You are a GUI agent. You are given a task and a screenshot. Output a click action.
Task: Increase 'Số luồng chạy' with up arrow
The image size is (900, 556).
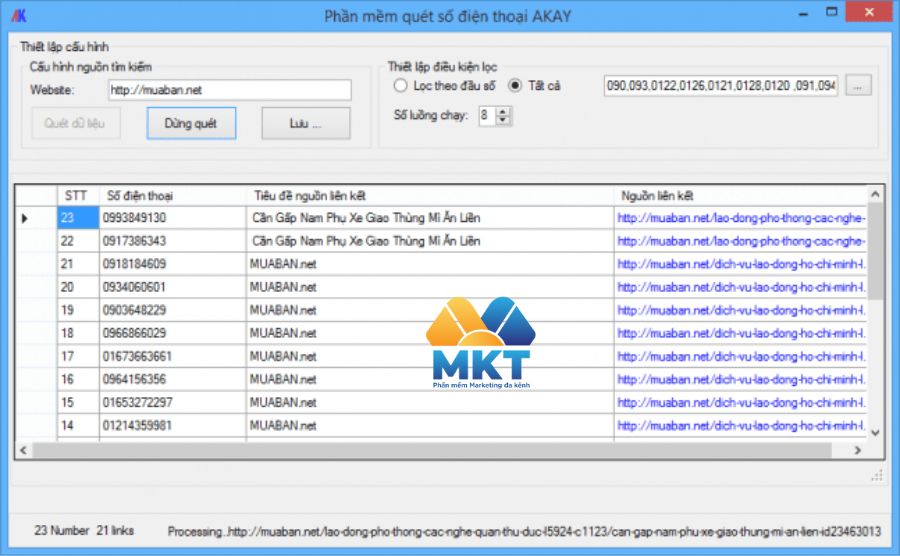click(x=503, y=111)
